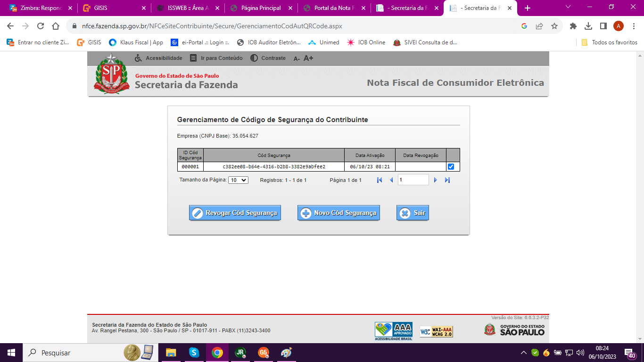Screen dimensions: 644x362
Task: Go to the next page arrow
Action: point(436,180)
